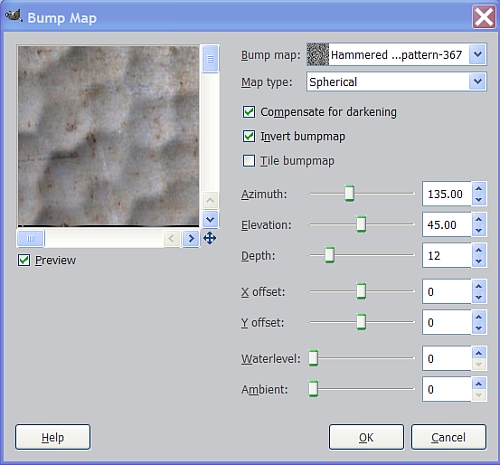Viewport: 500px width, 465px height.
Task: Increase Ambient with up arrow
Action: pyautogui.click(x=479, y=384)
